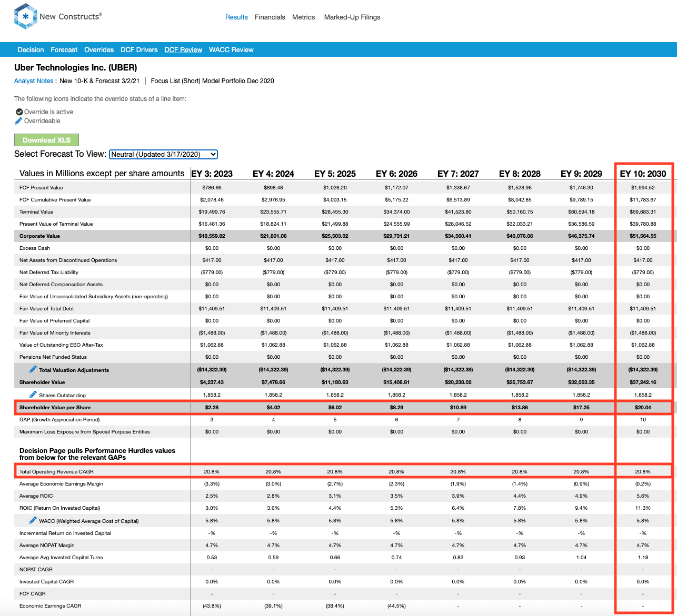677x616 pixels.
Task: Click the $2.28 per share value
Action: click(x=212, y=408)
